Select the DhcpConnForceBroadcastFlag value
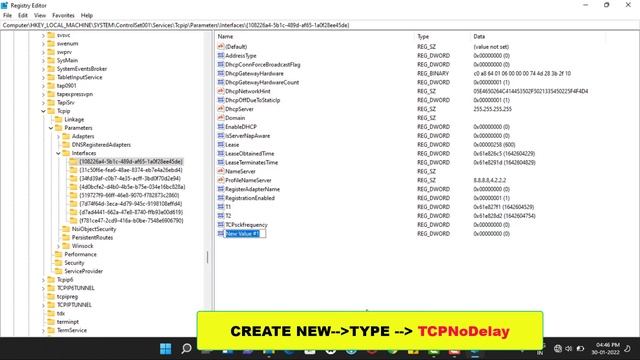The width and height of the screenshot is (640, 360). (x=262, y=64)
